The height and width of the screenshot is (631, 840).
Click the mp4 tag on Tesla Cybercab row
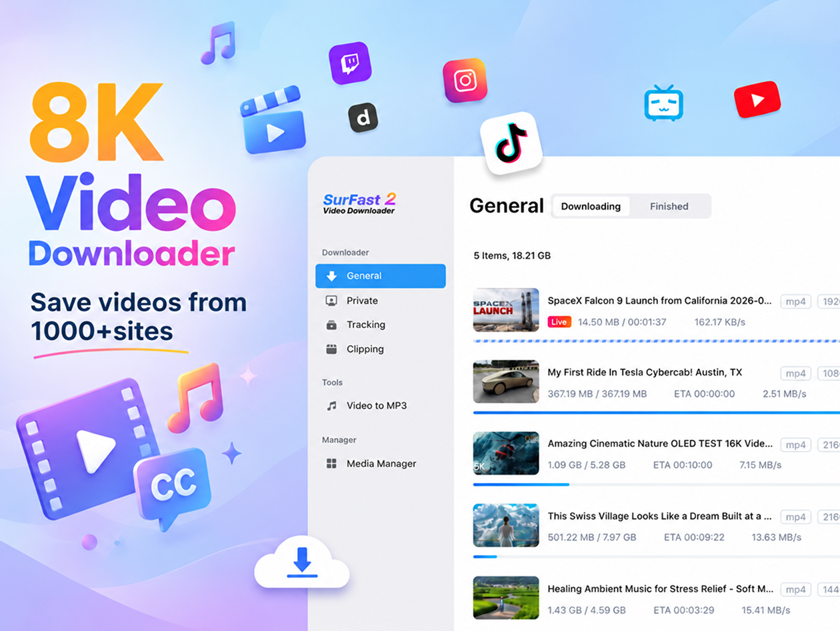pyautogui.click(x=796, y=374)
